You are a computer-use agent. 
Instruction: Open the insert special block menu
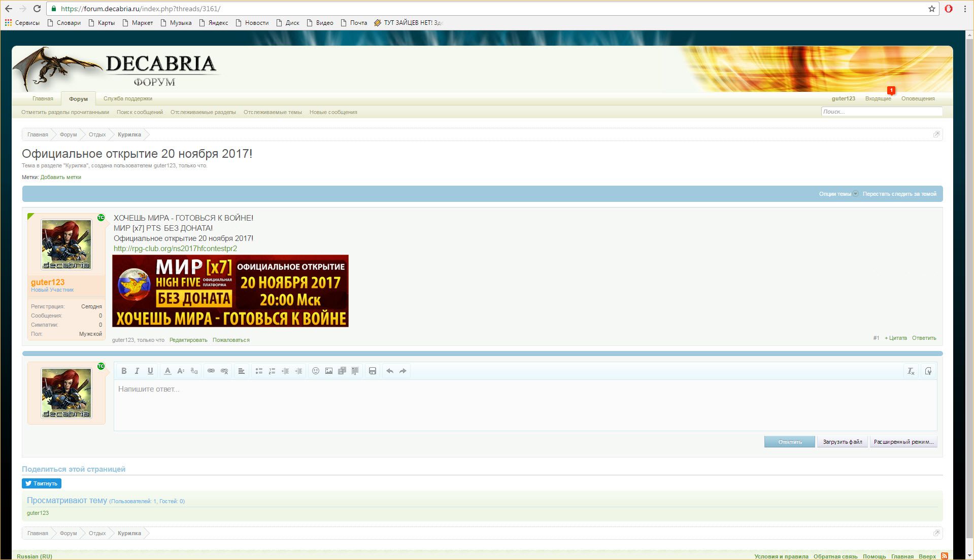pyautogui.click(x=355, y=371)
